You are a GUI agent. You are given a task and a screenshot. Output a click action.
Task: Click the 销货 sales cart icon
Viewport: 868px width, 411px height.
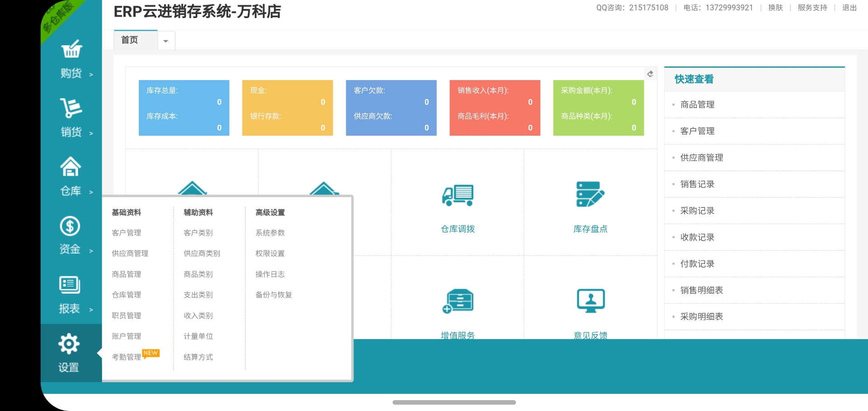(x=71, y=108)
